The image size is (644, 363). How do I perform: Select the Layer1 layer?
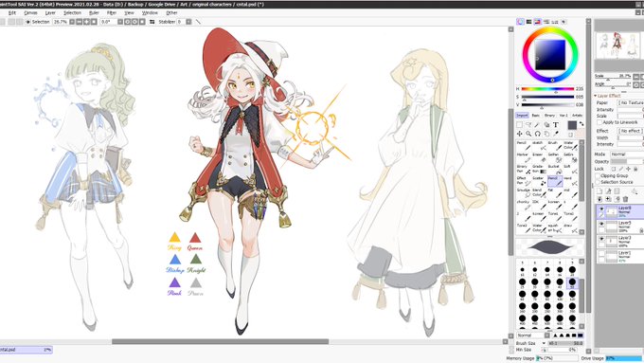(619, 256)
